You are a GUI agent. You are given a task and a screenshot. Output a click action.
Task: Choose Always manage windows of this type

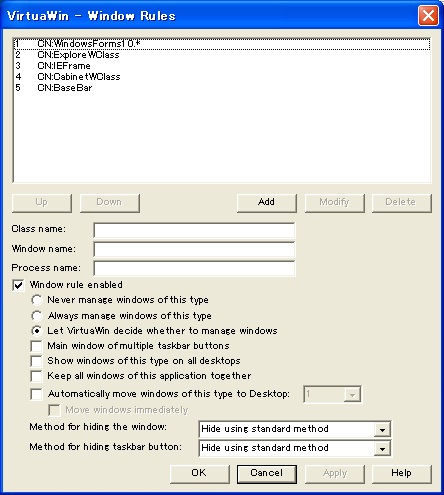37,316
